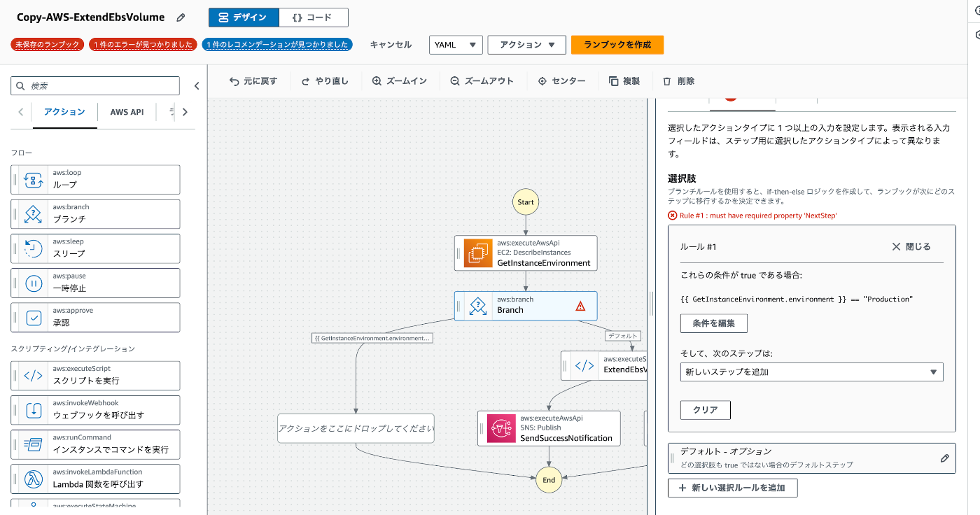
Task: Show more tabs with right chevron
Action: click(185, 112)
